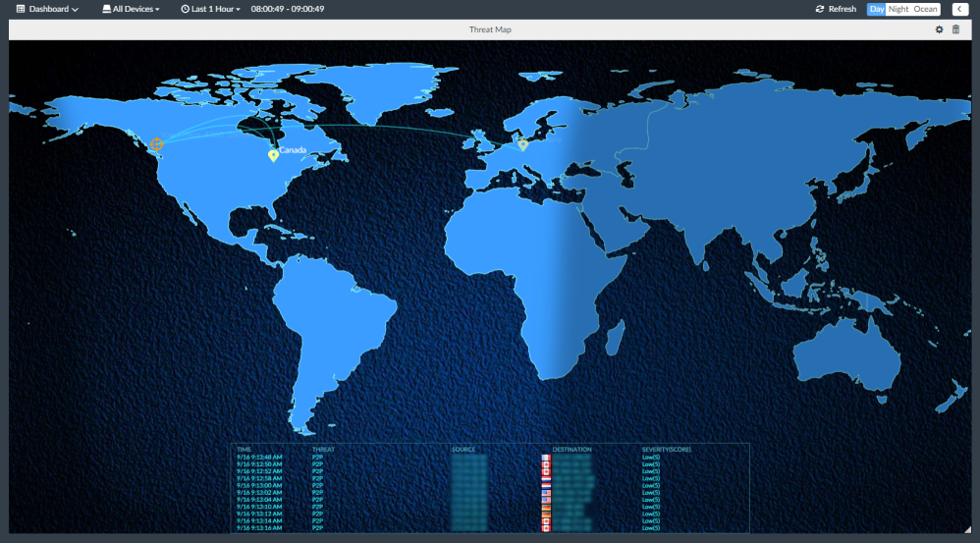Click the orange target marker on the map
The image size is (980, 543).
point(155,144)
